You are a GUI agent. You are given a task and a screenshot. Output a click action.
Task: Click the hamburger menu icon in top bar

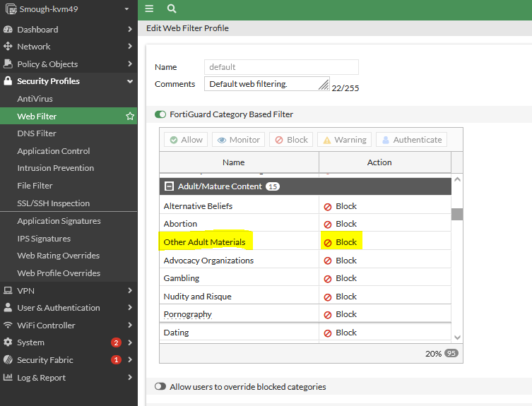[x=149, y=9]
